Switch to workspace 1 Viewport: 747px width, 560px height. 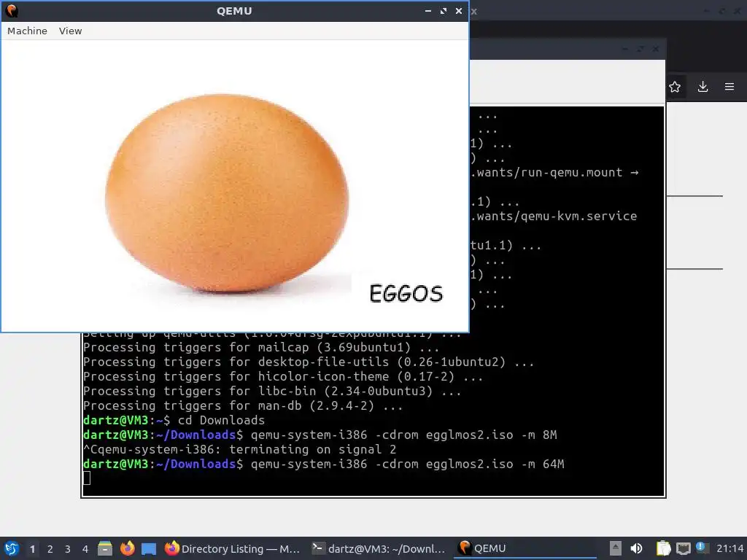click(x=32, y=549)
